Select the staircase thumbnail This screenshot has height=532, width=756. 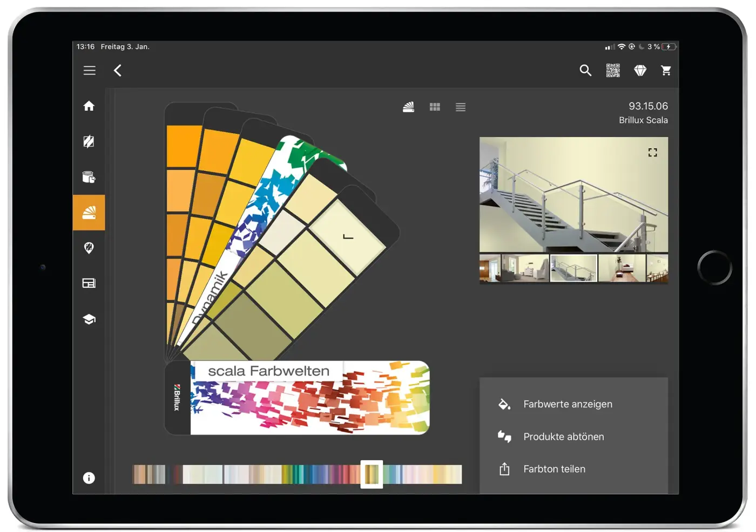tap(574, 268)
